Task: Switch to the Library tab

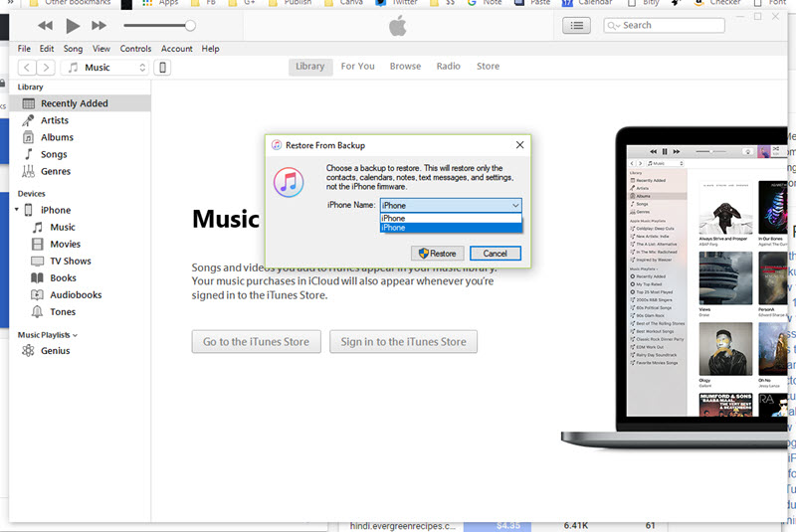Action: pyautogui.click(x=310, y=67)
